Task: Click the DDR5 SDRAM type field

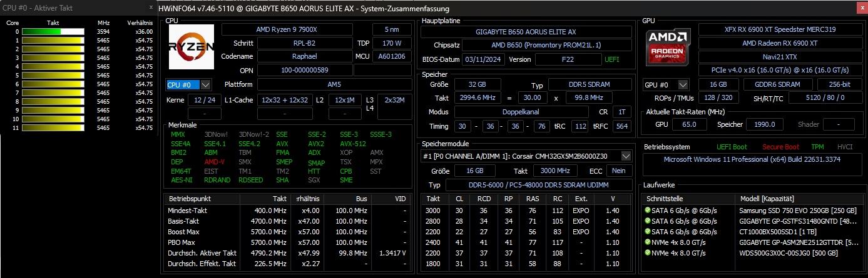Action: (590, 85)
